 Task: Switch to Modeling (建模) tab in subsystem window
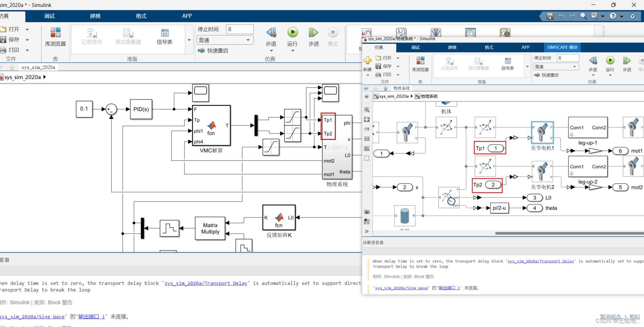click(452, 47)
